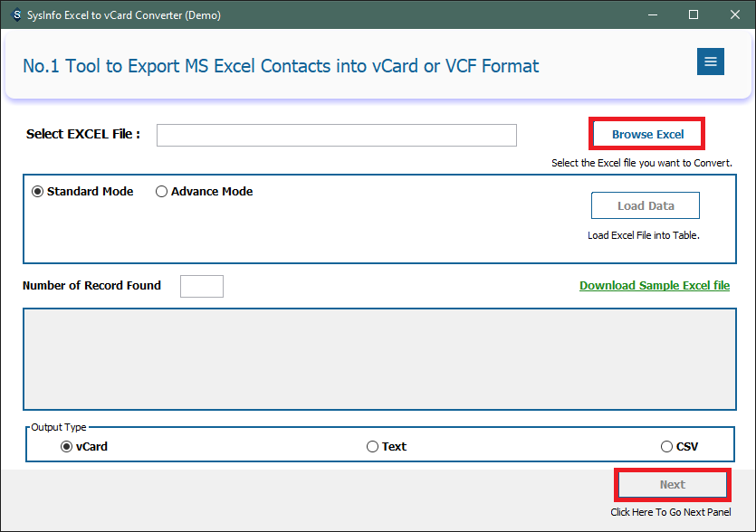Image resolution: width=756 pixels, height=532 pixels.
Task: Select the Standard Mode radio button
Action: click(x=37, y=192)
